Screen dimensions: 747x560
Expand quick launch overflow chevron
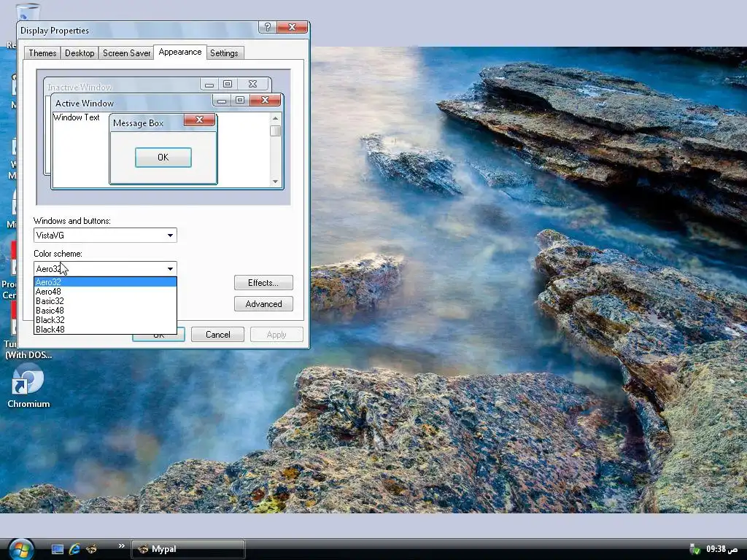122,545
